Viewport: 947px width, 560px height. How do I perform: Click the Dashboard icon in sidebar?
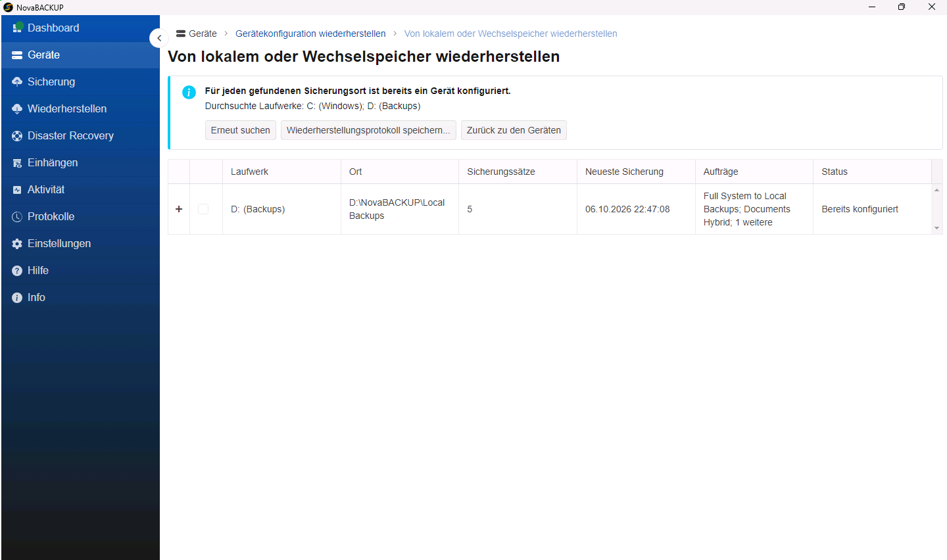pos(18,28)
